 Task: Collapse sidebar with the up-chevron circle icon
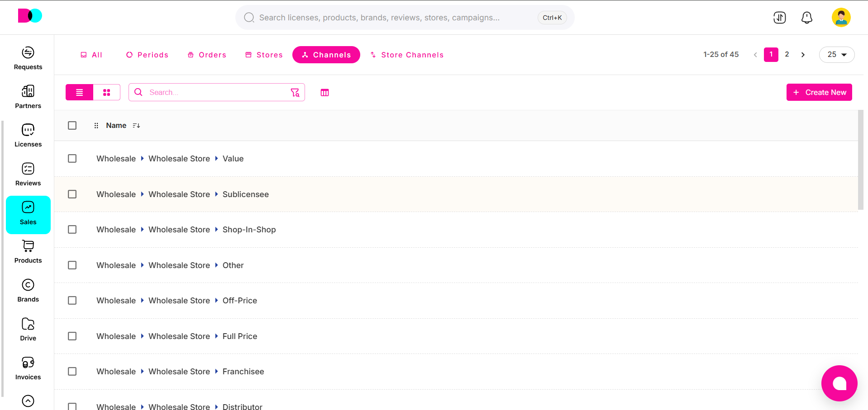pos(28,401)
